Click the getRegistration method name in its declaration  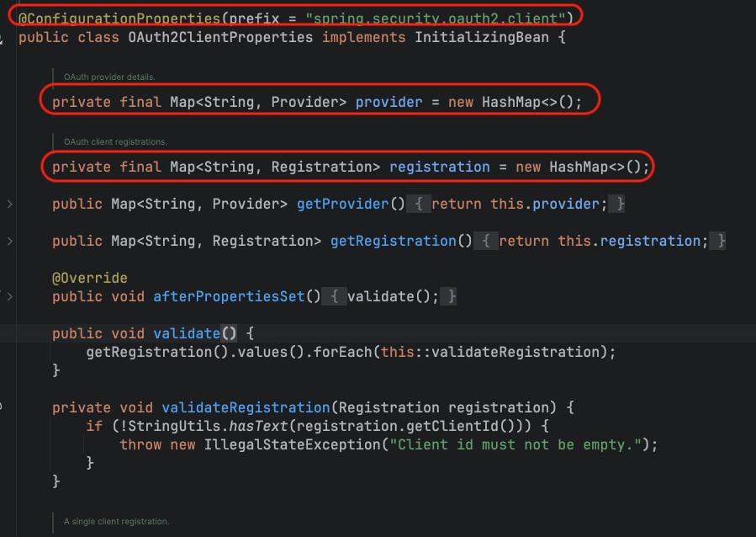(x=393, y=241)
